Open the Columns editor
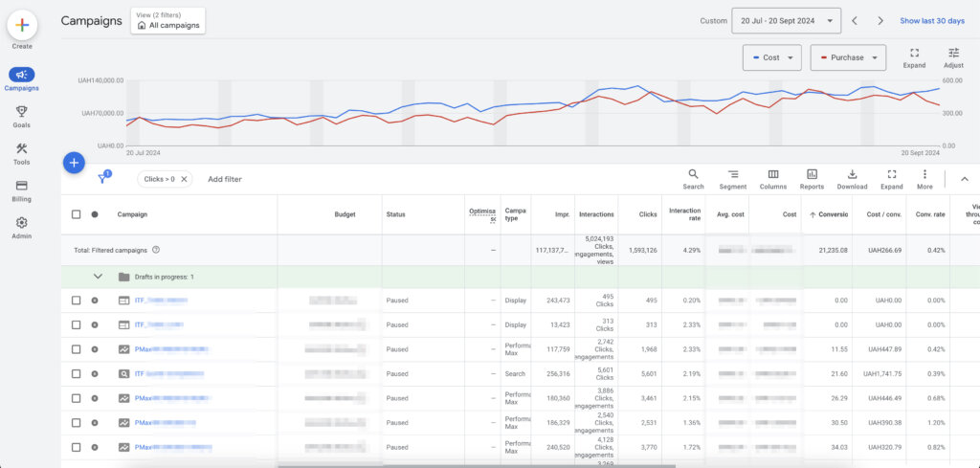The image size is (980, 468). click(772, 179)
